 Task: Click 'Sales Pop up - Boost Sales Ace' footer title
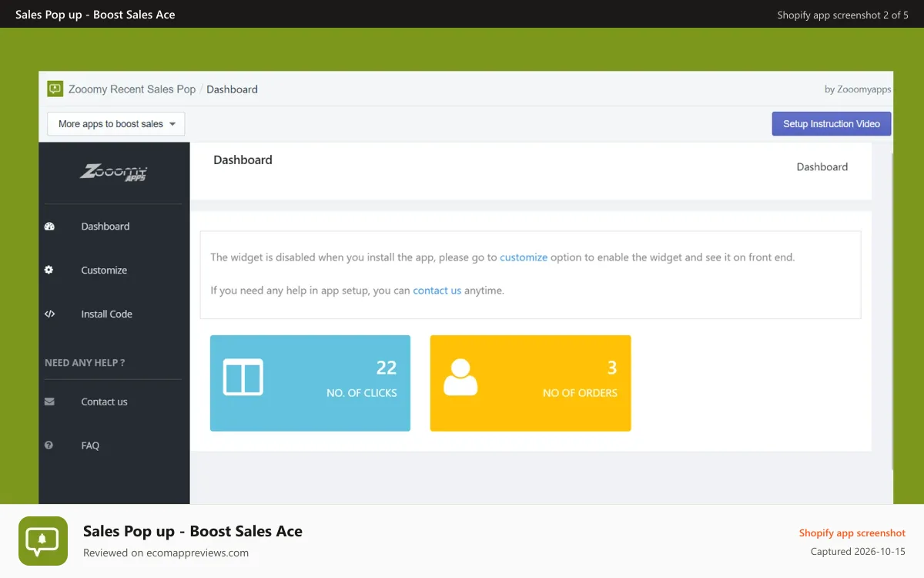point(192,531)
